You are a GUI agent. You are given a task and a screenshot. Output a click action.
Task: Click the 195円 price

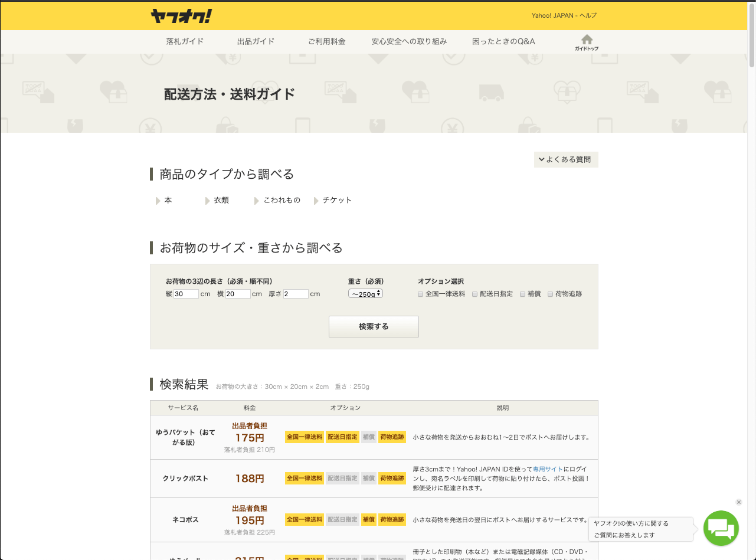click(250, 520)
